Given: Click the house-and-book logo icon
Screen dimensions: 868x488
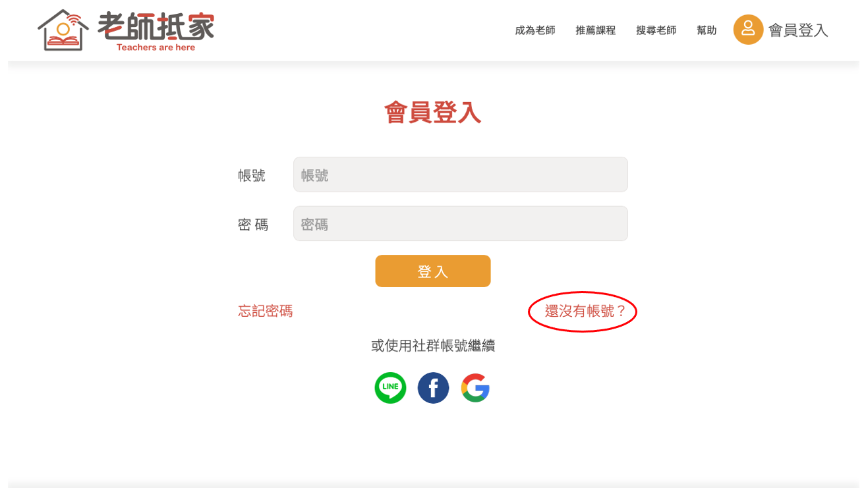Looking at the screenshot, I should pyautogui.click(x=63, y=30).
